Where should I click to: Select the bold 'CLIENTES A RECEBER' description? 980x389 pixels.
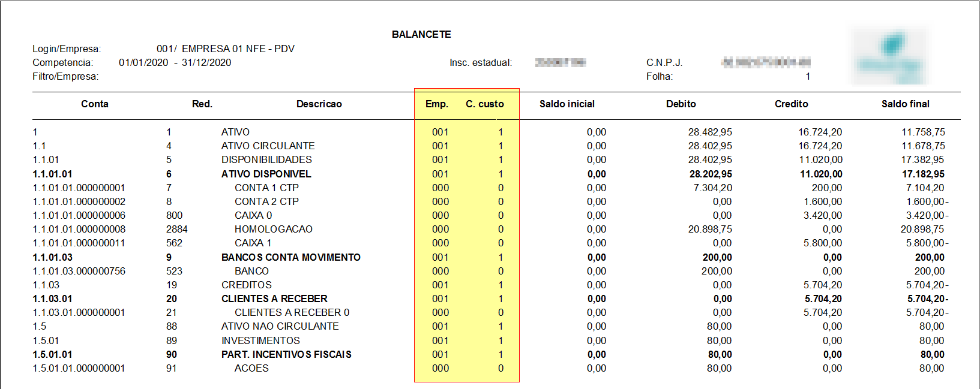274,298
